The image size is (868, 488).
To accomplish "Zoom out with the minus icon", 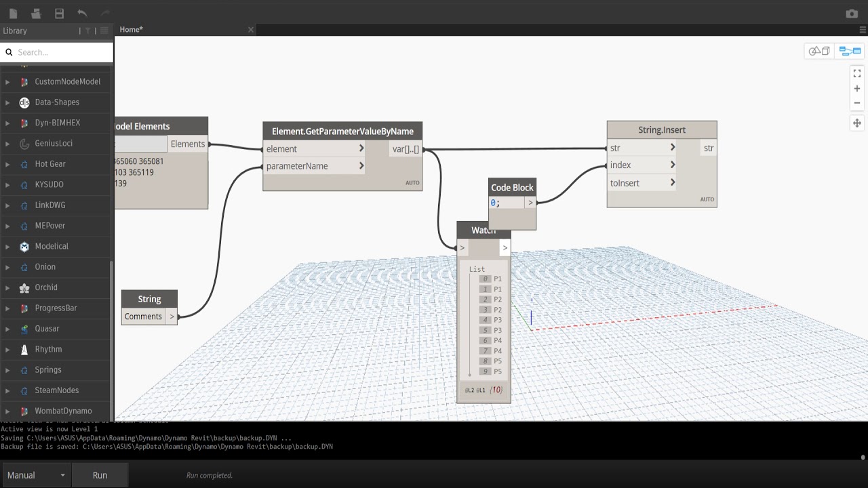I will 857,103.
